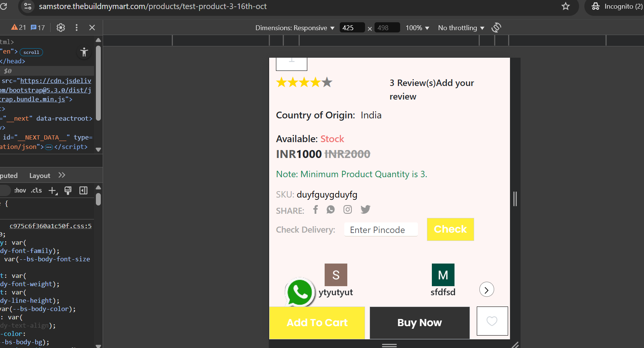The image size is (644, 348).
Task: Add a new style rule
Action: 53,191
